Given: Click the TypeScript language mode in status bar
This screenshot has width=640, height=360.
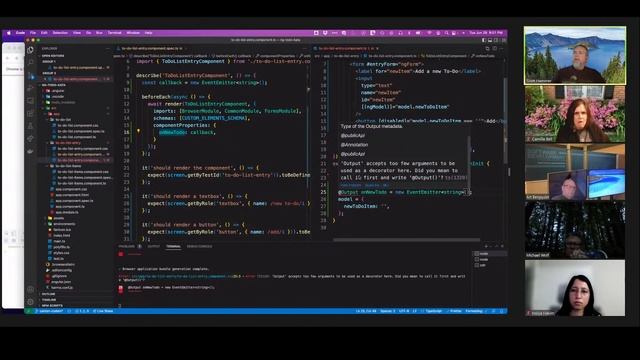Looking at the screenshot, I should [433, 311].
